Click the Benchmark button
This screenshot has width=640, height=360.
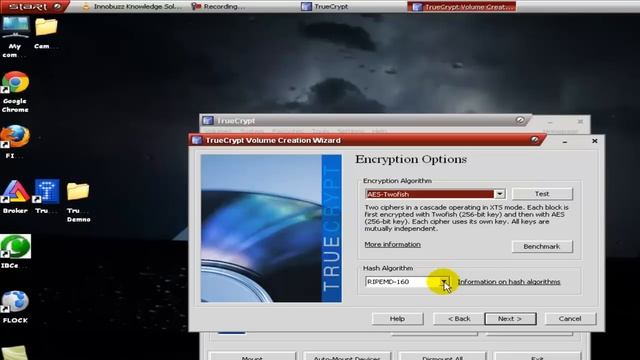(542, 247)
